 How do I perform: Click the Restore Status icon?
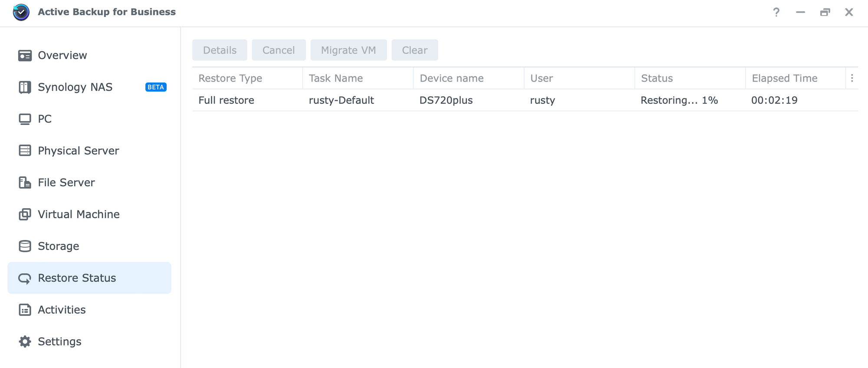click(x=25, y=278)
